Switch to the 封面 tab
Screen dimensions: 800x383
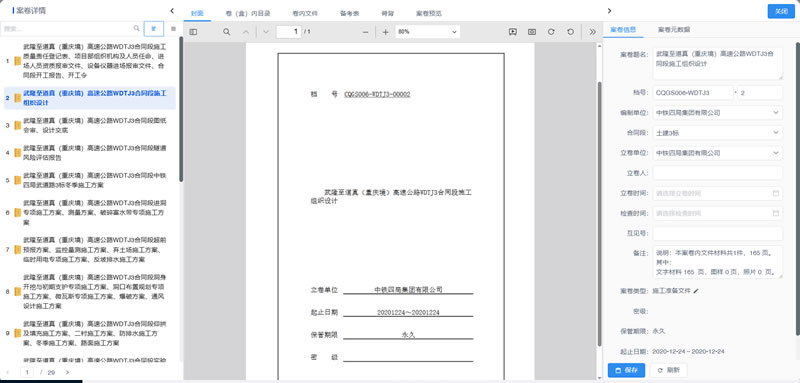pos(197,13)
